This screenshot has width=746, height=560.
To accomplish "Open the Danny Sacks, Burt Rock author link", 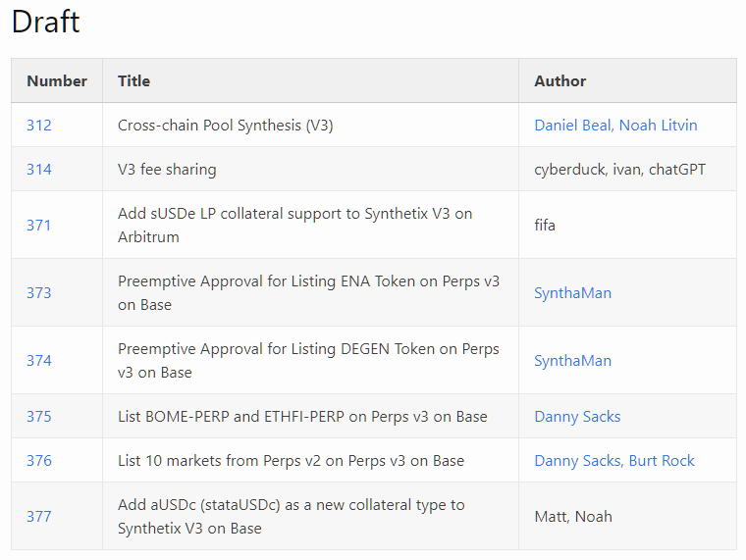I will [614, 461].
